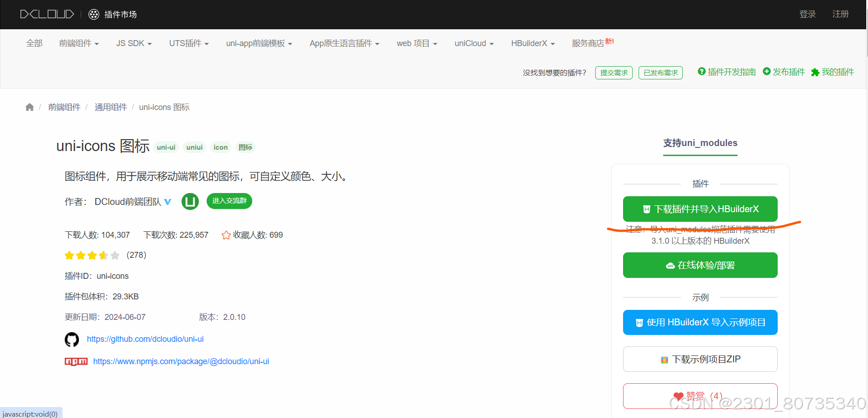Click 注册 to register

pos(840,14)
